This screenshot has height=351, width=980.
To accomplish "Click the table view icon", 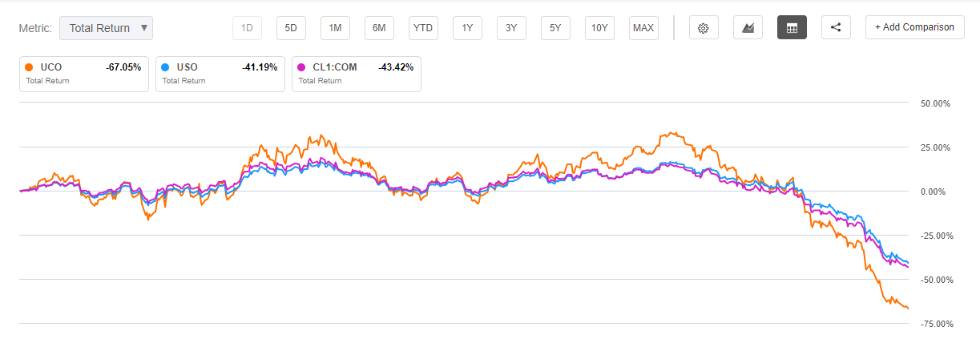I will pyautogui.click(x=792, y=28).
